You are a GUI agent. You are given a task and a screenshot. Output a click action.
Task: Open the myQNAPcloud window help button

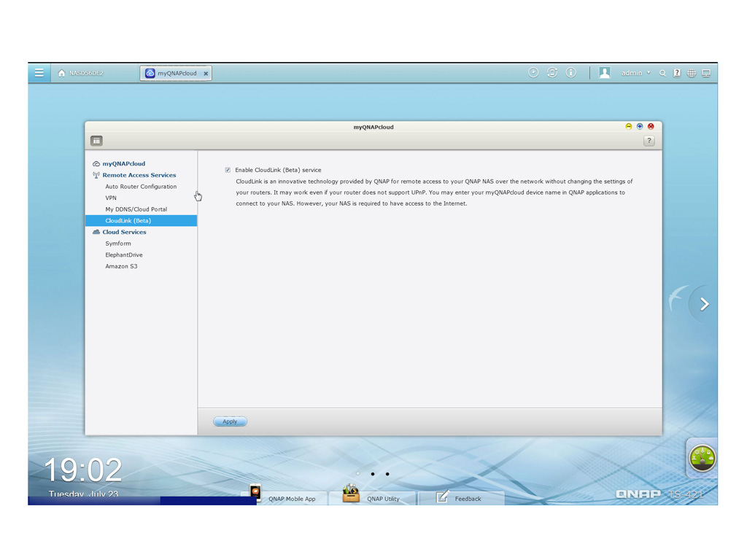[x=649, y=141]
